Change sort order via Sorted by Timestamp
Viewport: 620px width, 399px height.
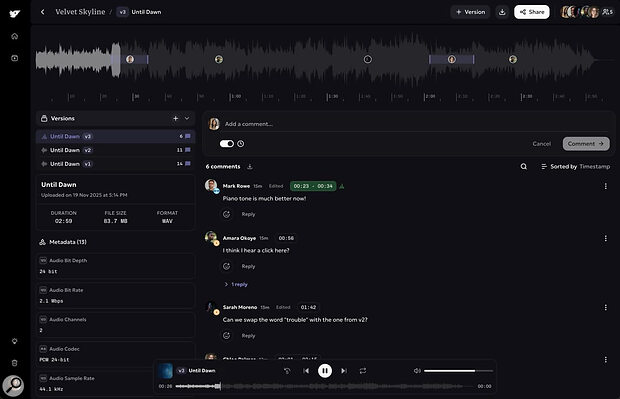pyautogui.click(x=575, y=166)
